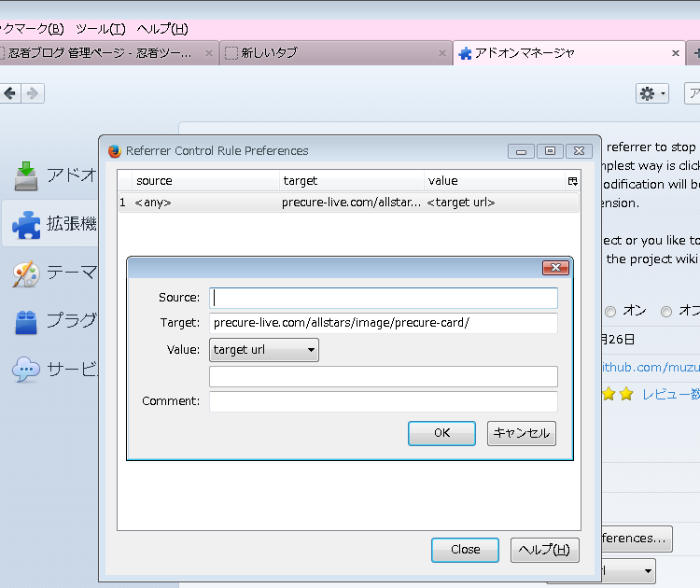Close the rule edit dialog with red X
Screen dimensions: 700x588
click(555, 268)
